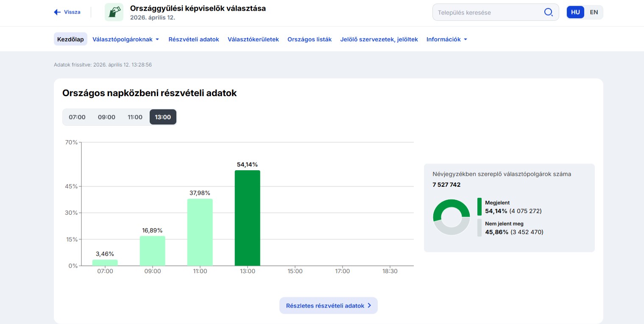Select the 11:00 time toggle
This screenshot has height=324, width=644.
[135, 117]
